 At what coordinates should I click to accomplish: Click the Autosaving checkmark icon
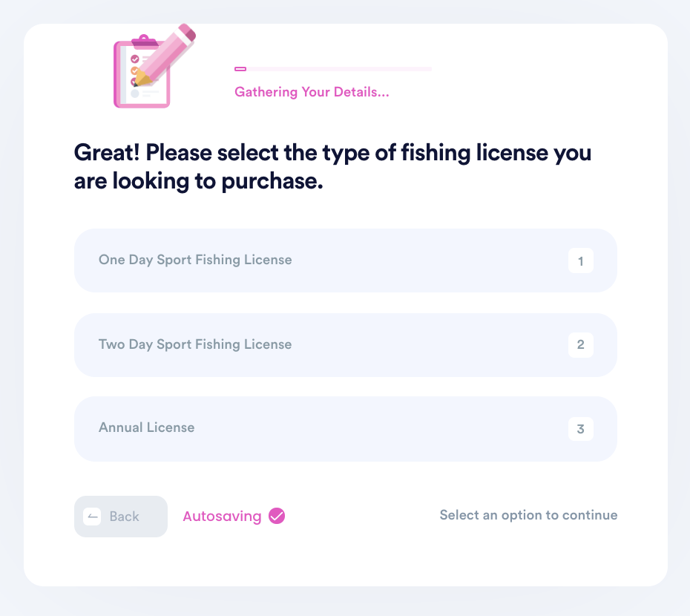(x=277, y=516)
